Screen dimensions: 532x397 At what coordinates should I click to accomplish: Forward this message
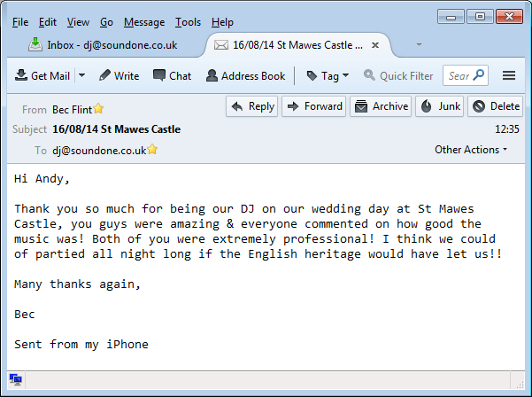[x=313, y=106]
